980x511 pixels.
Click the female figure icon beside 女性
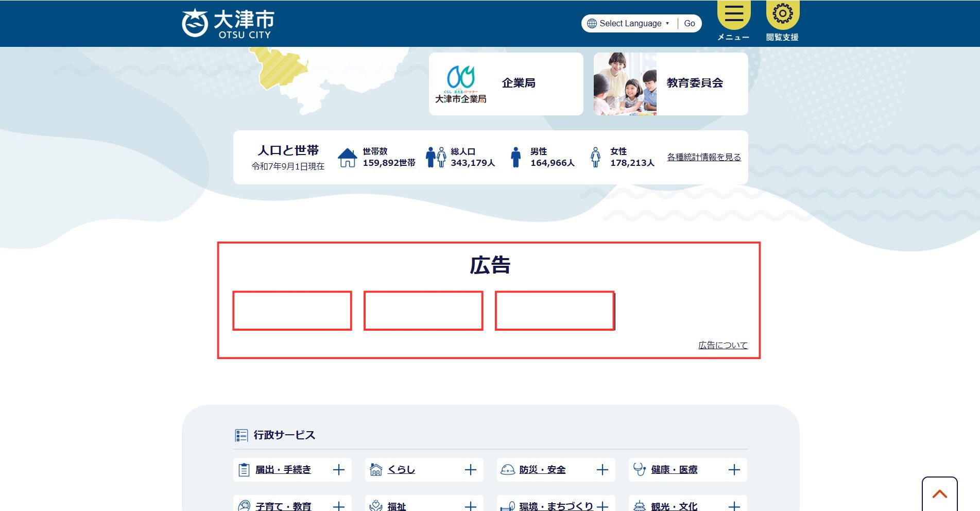pos(595,157)
